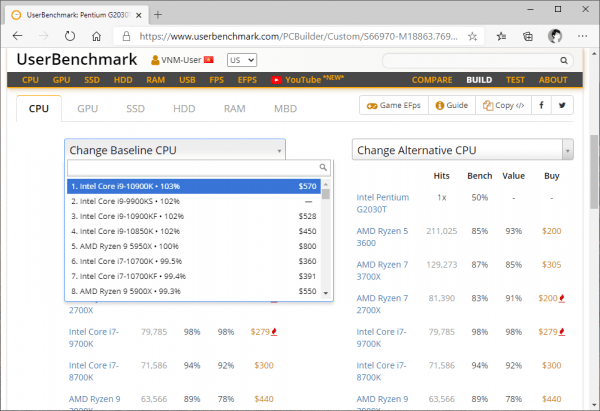The width and height of the screenshot is (600, 411).
Task: Switch to the RAM builder tab
Action: point(235,109)
